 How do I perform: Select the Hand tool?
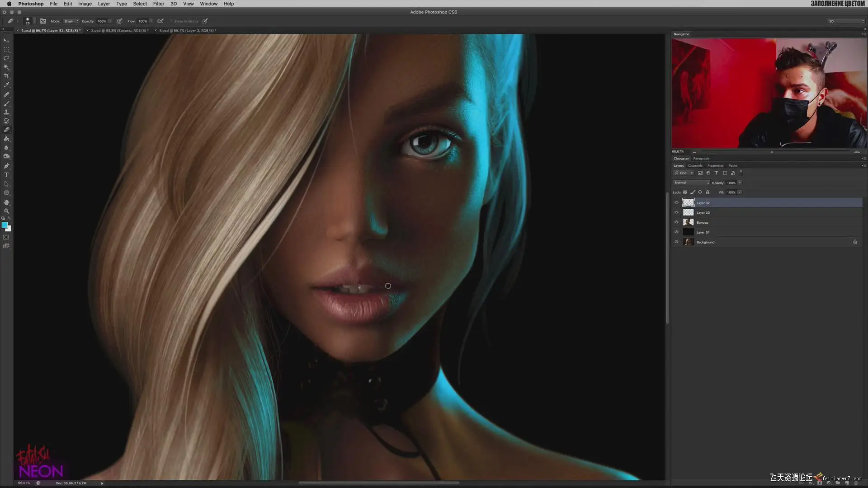(6, 202)
